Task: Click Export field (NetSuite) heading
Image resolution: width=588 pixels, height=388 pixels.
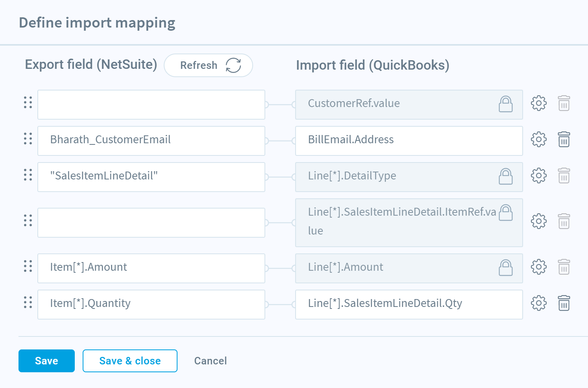Action: (x=91, y=65)
